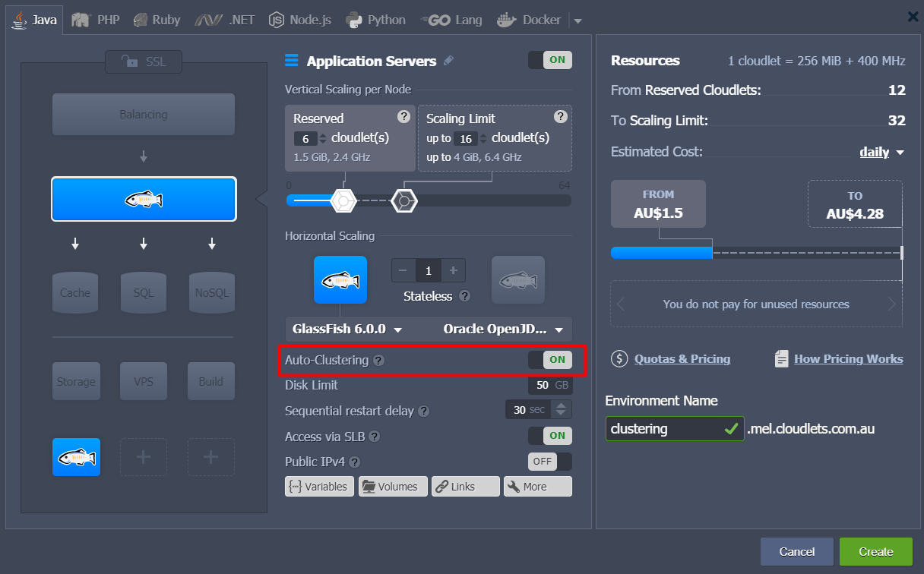Add a Storage node
Screen dimensions: 924x574
pyautogui.click(x=75, y=381)
